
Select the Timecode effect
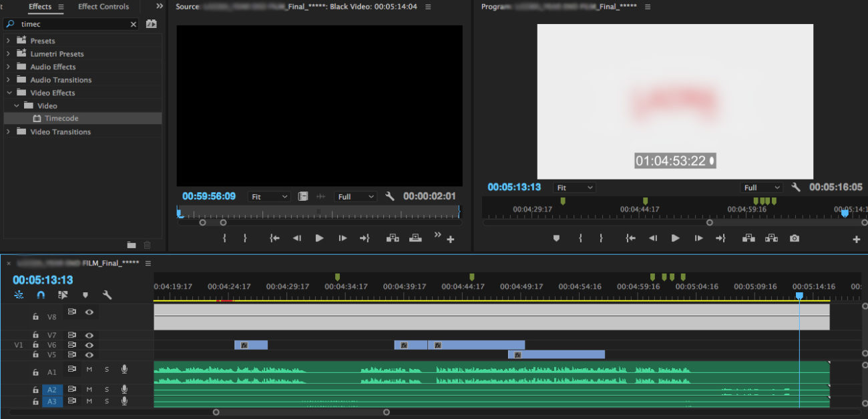[x=61, y=119]
